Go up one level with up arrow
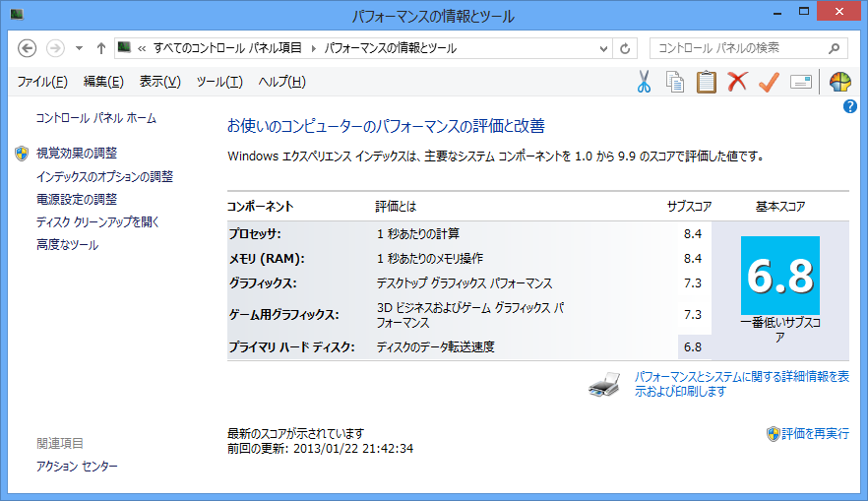Image resolution: width=868 pixels, height=501 pixels. (100, 48)
